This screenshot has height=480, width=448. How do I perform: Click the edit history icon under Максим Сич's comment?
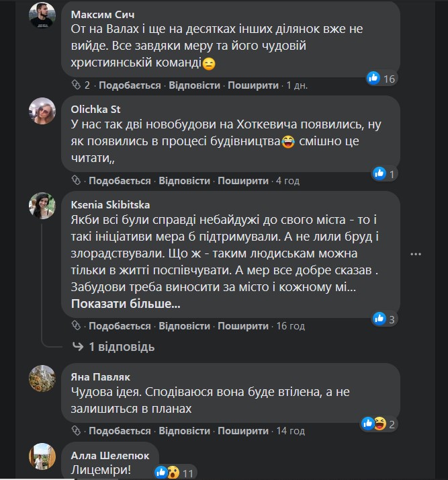click(76, 85)
